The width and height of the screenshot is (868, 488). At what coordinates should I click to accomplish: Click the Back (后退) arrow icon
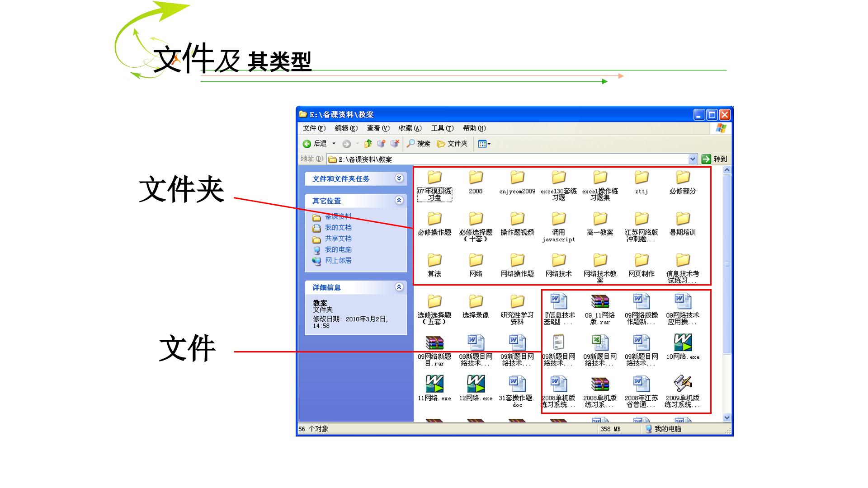[x=307, y=144]
